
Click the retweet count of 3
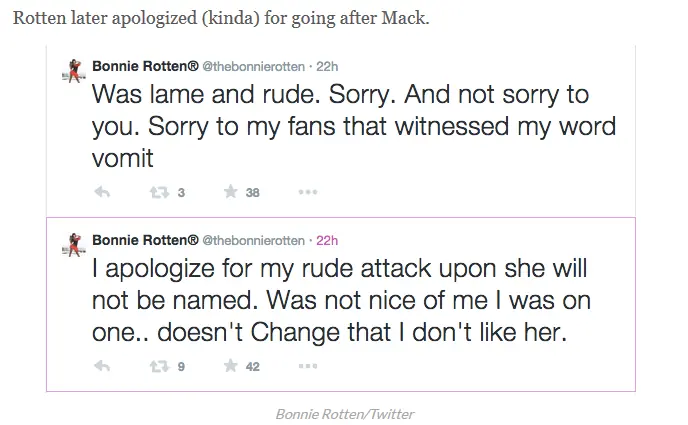click(180, 193)
